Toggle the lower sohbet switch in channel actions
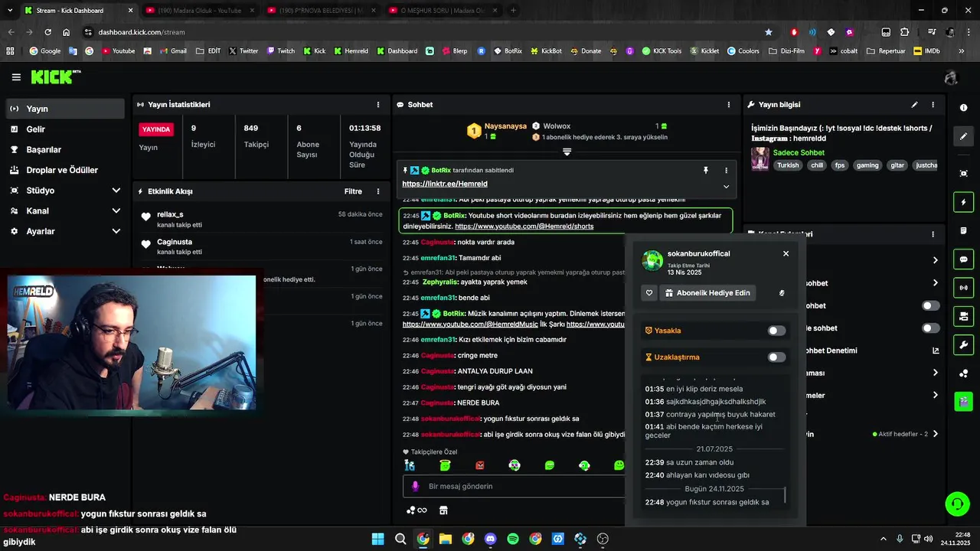The width and height of the screenshot is (980, 551). pyautogui.click(x=931, y=328)
